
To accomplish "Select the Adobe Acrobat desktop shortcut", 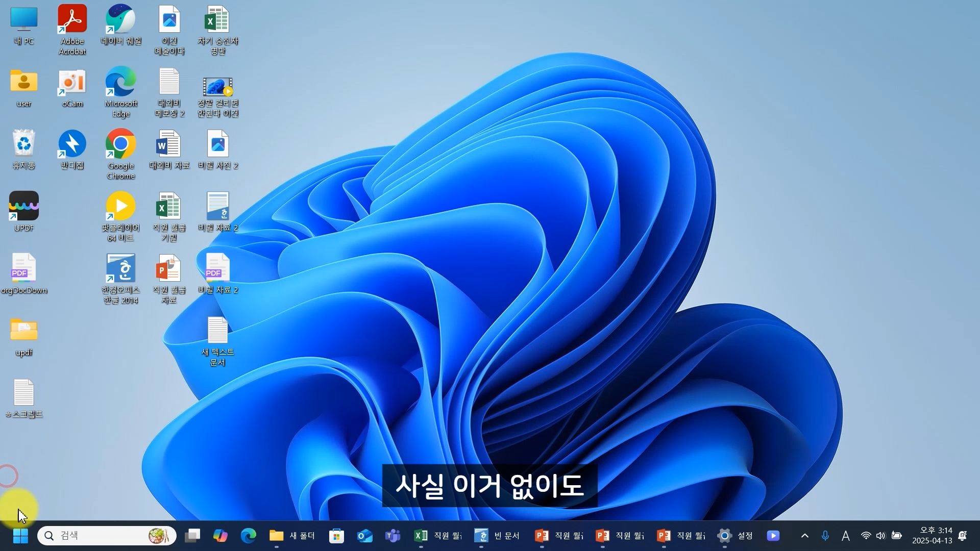I will point(72,20).
